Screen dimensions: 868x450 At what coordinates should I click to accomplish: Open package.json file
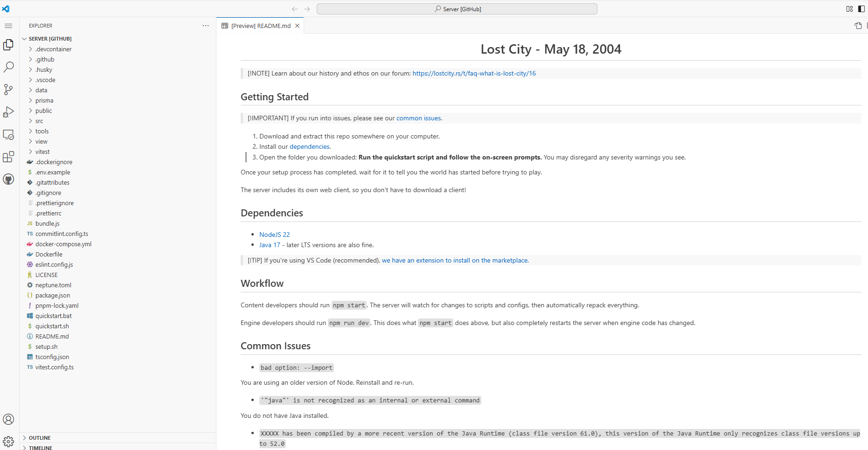click(118, 295)
